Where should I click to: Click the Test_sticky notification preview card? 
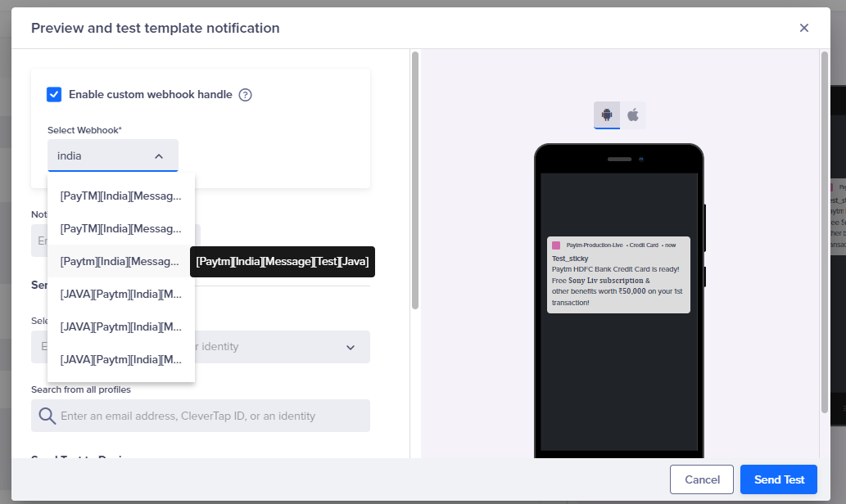(x=618, y=275)
